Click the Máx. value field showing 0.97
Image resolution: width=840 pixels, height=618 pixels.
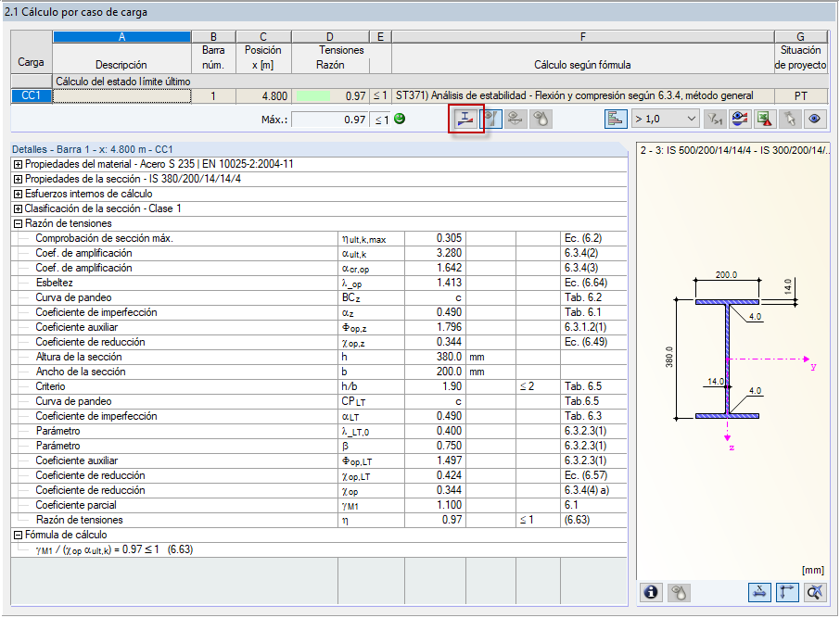(x=329, y=120)
